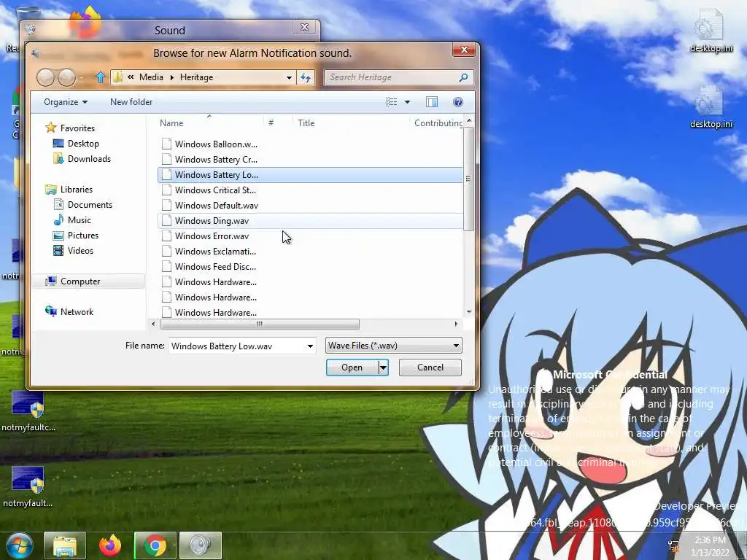Open the Windows Start menu

19,545
